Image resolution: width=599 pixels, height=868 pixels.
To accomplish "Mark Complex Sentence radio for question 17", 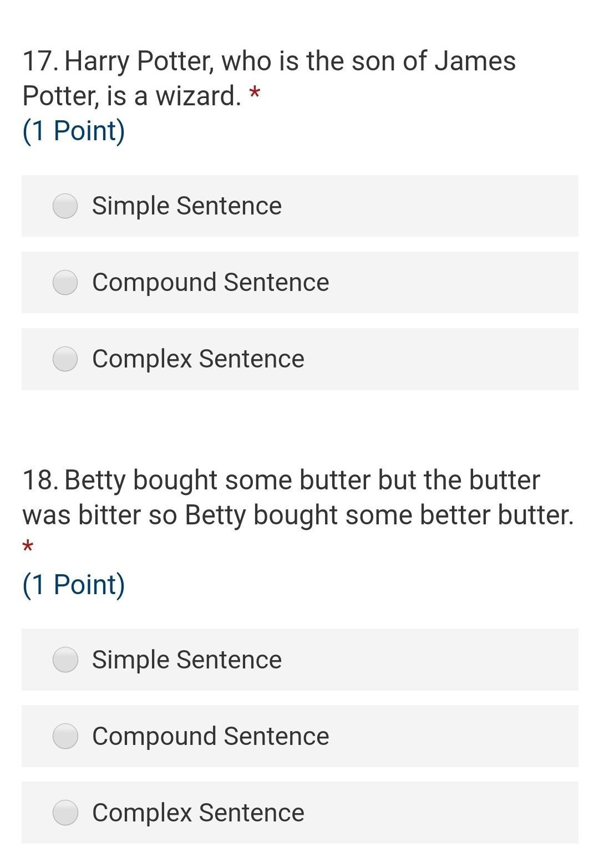I will 65,359.
